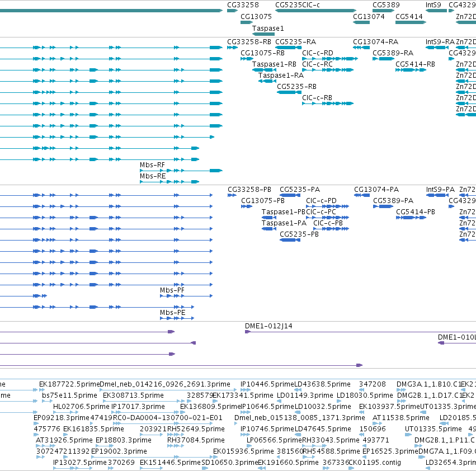Click the CG5414 gene arrow glyph
Screen dimensions: 476x471
411,22
